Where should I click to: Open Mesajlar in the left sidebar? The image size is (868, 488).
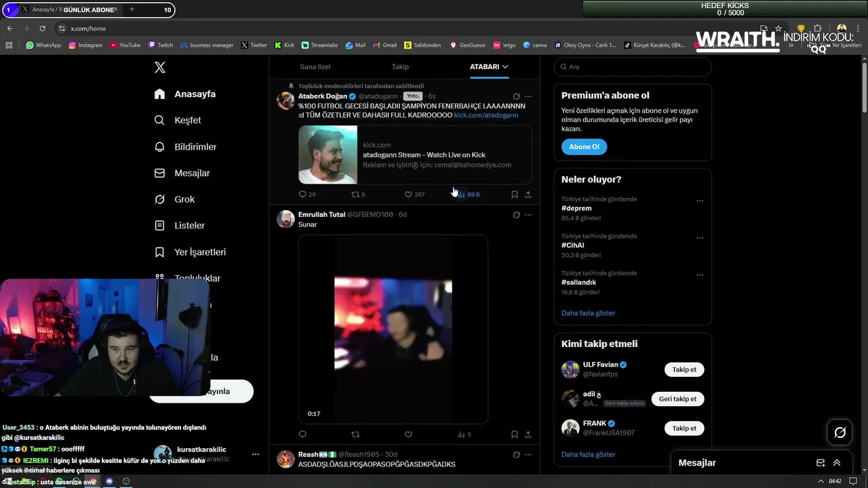(x=182, y=173)
